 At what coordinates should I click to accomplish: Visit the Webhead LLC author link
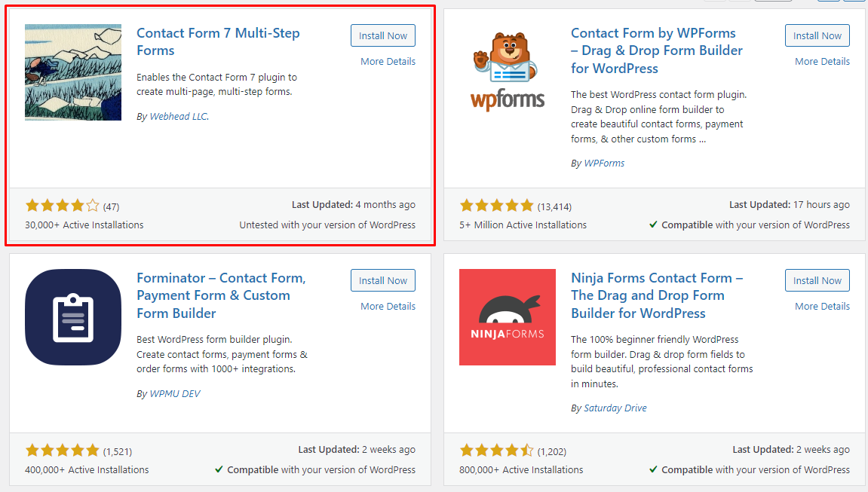[179, 117]
